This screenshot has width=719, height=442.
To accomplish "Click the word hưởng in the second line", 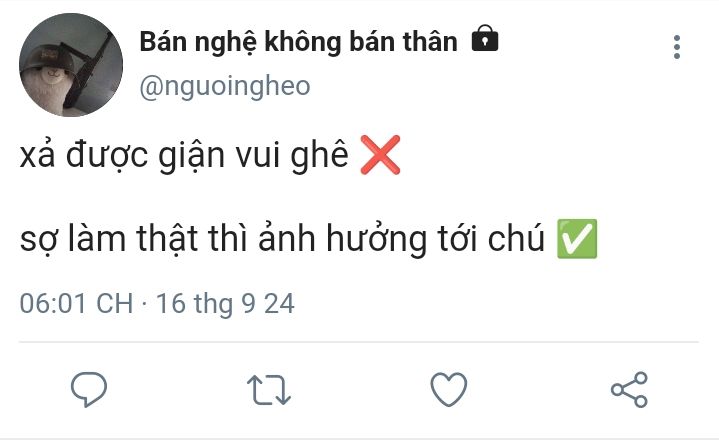I will point(376,239).
